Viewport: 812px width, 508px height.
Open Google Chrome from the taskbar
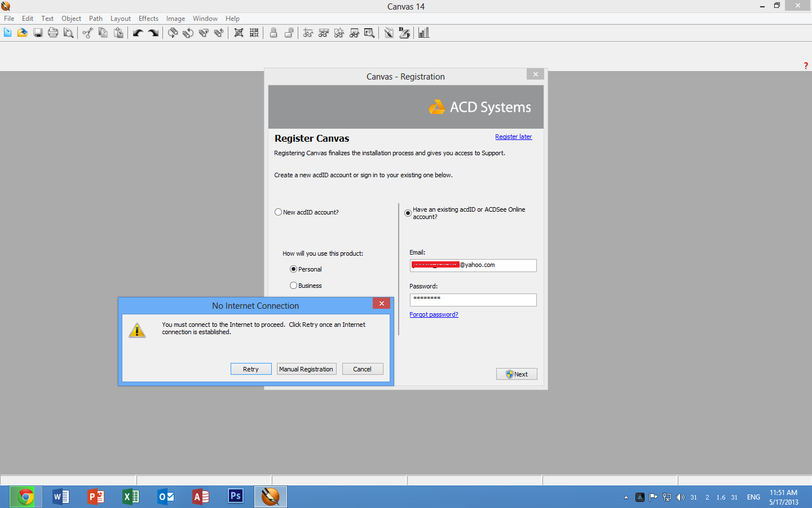tap(26, 497)
